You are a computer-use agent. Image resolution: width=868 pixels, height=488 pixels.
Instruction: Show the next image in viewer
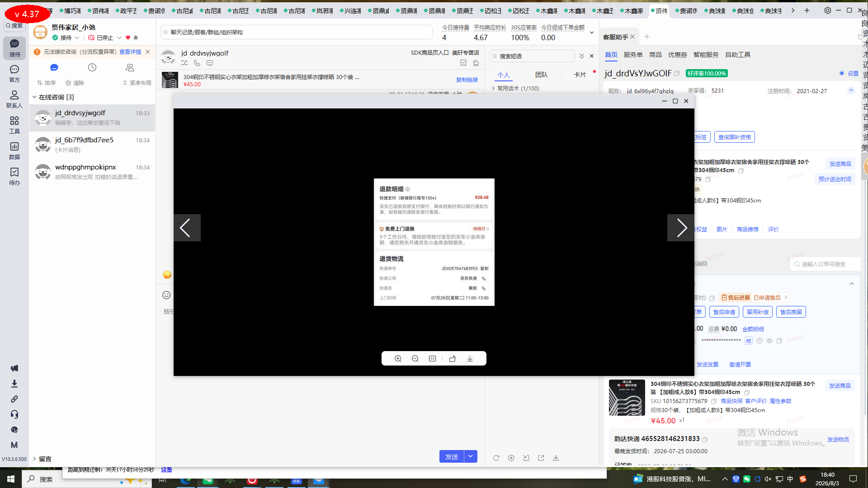681,228
